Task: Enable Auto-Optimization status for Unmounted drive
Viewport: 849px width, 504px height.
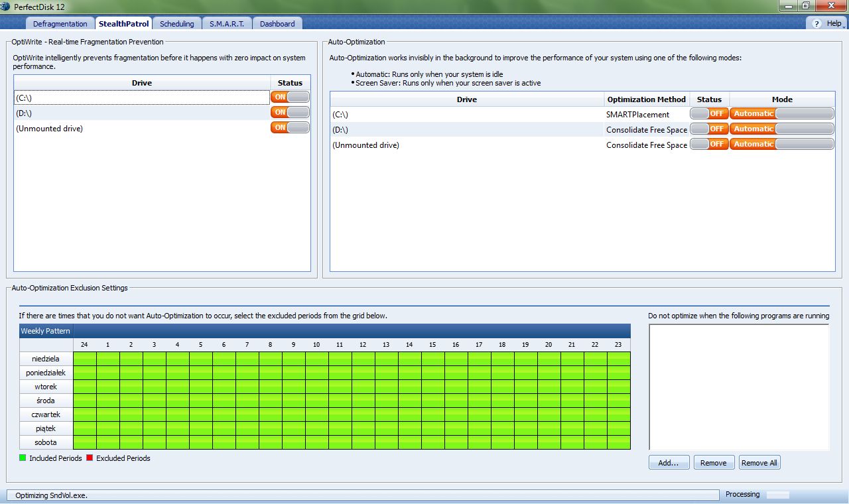Action: [709, 144]
